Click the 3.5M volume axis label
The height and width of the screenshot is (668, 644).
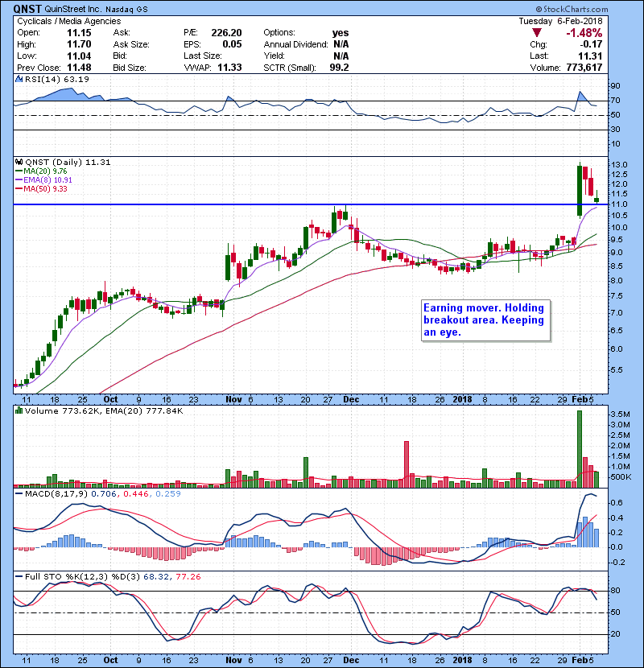(x=621, y=414)
